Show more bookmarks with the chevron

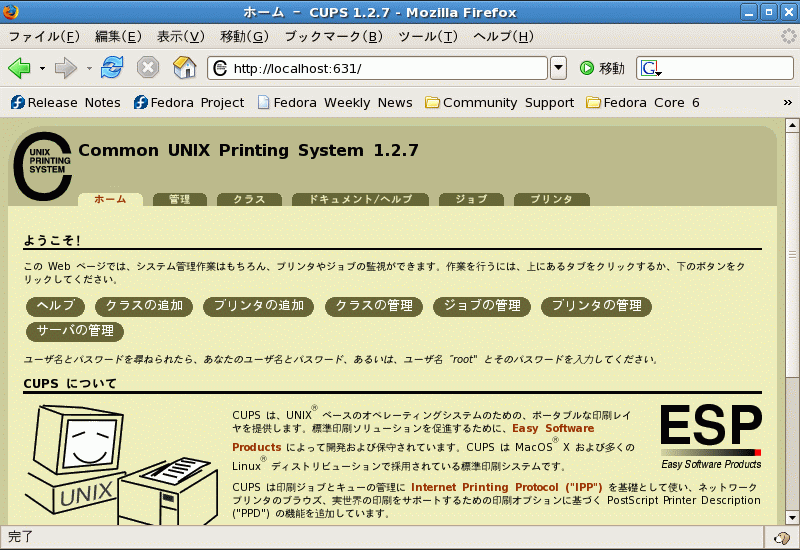pyautogui.click(x=788, y=103)
